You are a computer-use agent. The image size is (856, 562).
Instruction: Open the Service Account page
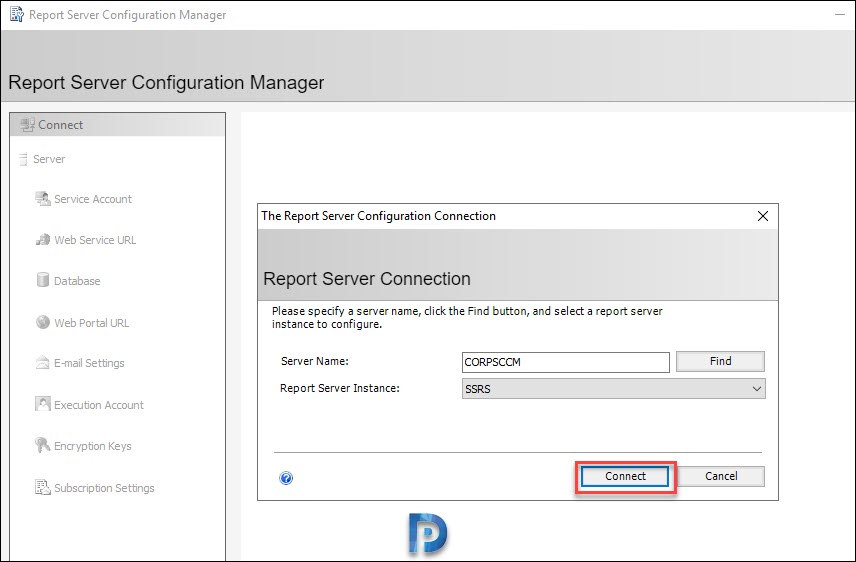click(93, 199)
